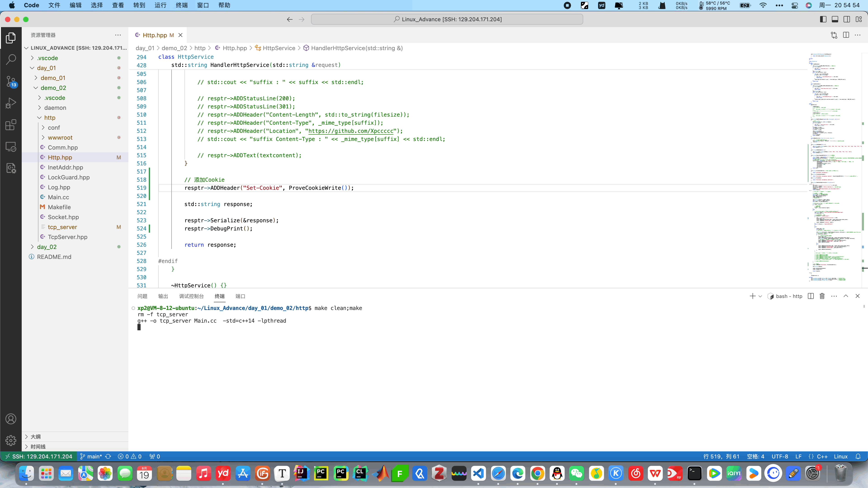Toggle primary sidebar visibility in title bar
Image resolution: width=868 pixels, height=488 pixels.
click(x=823, y=19)
